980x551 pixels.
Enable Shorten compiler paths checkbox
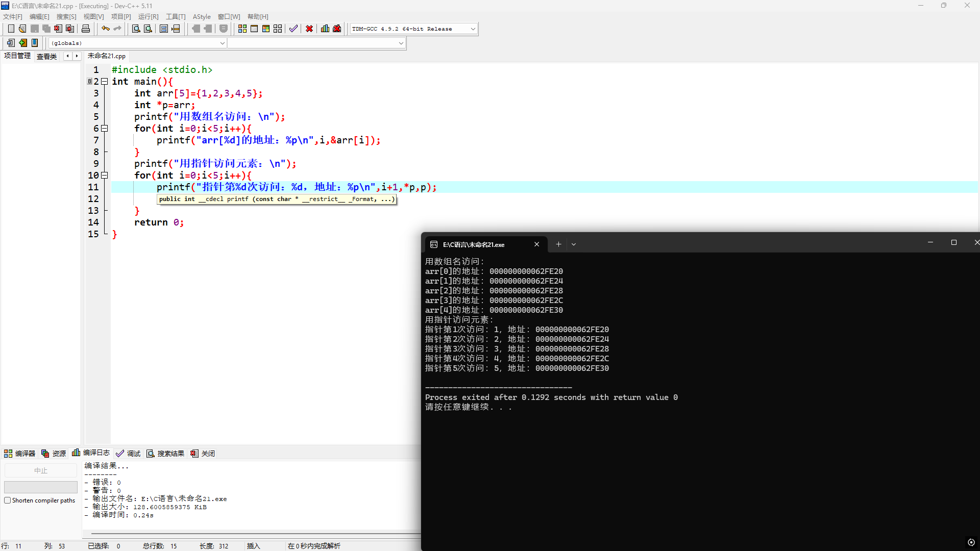[8, 500]
